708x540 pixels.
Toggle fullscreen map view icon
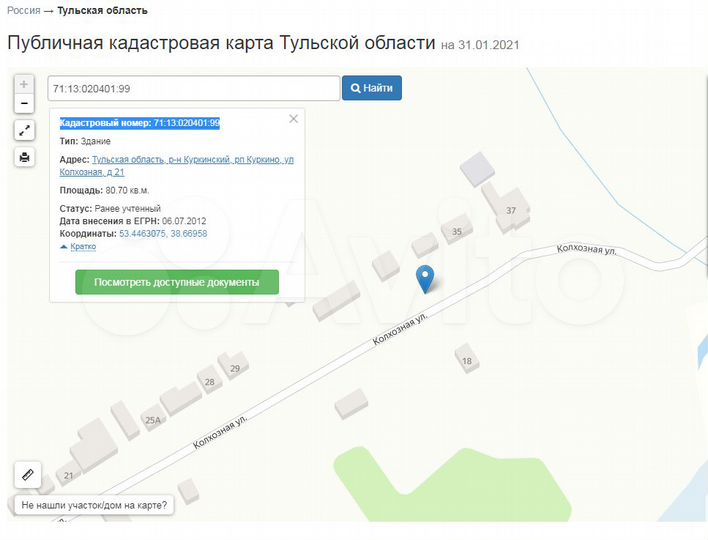tap(24, 130)
